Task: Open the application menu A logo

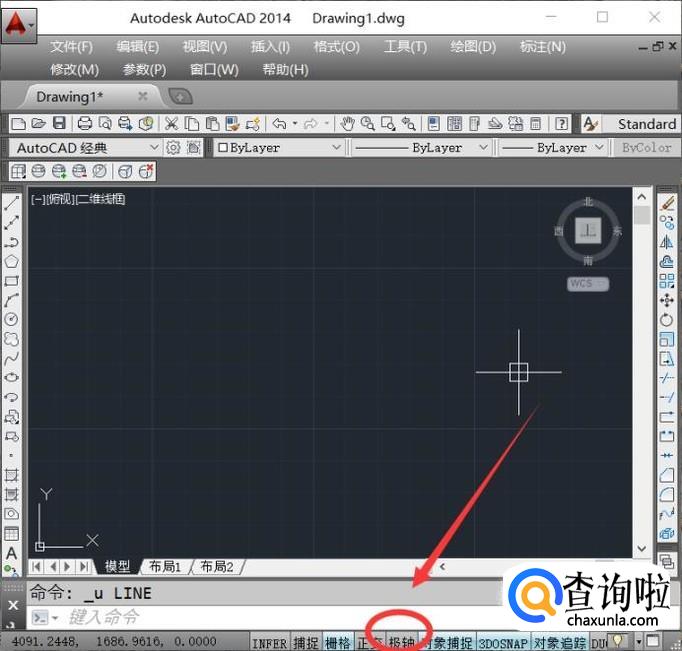Action: tap(18, 25)
